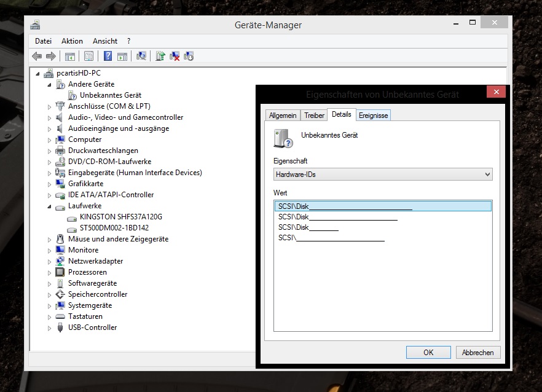Open the Eigenschaft Hardware-IDs dropdown
542x392 pixels.
(383, 174)
